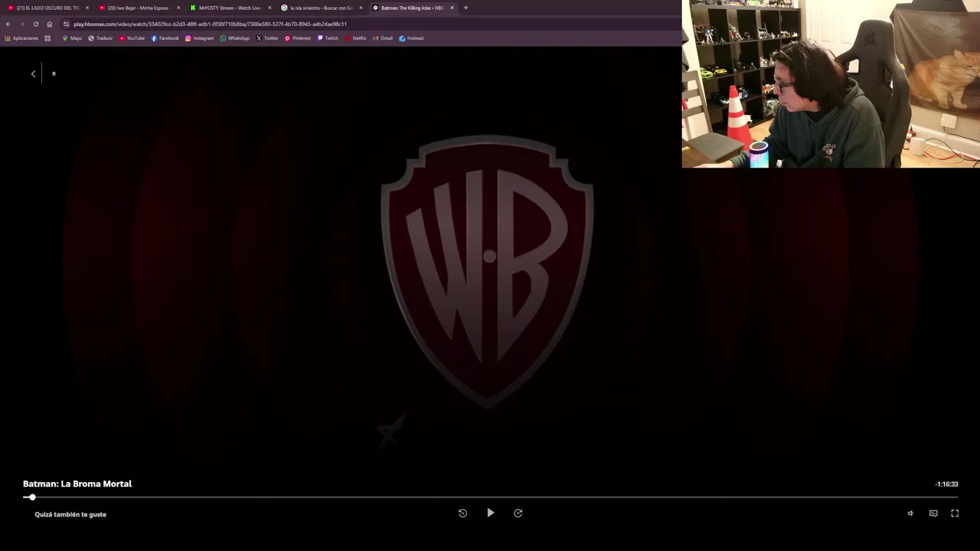Open Maps bookmark
This screenshot has height=551, width=980.
tap(72, 38)
